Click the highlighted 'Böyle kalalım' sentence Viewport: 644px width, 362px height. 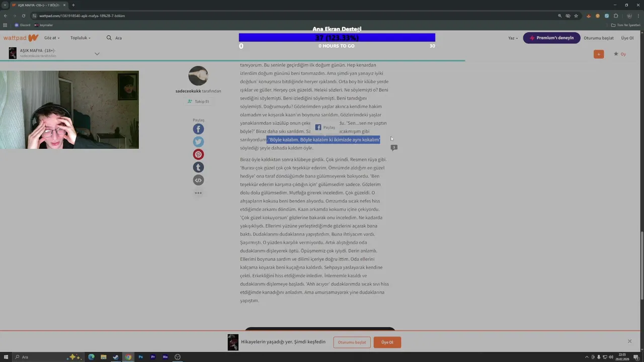pyautogui.click(x=323, y=140)
